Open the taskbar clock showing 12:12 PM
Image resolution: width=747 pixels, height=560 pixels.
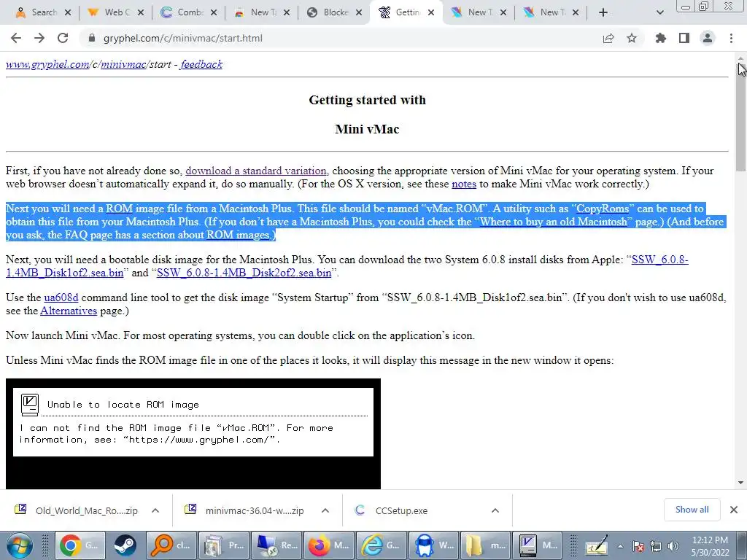(x=710, y=546)
